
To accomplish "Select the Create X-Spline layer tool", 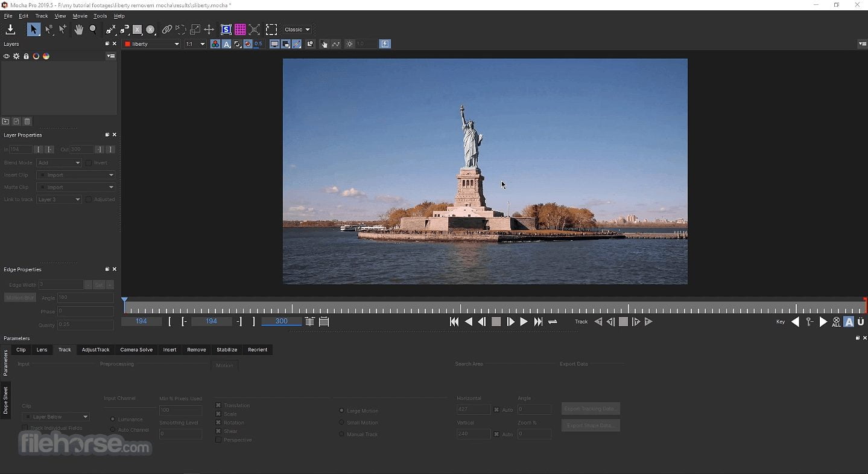I will coord(110,30).
